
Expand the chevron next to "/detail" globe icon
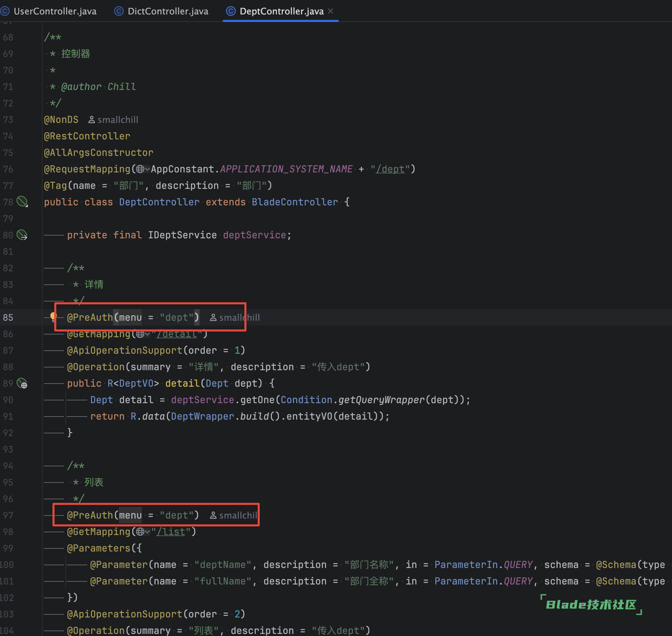point(148,334)
